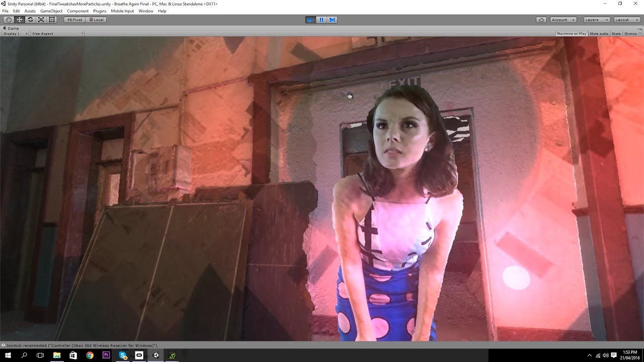Open the Assets menu
Screen dimensions: 644x362
click(30, 11)
